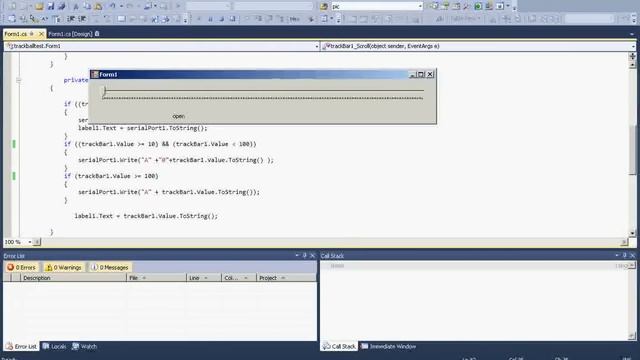Screen dimensions: 640x360
Task: Click the Undo arrow icon
Action: point(112,6)
